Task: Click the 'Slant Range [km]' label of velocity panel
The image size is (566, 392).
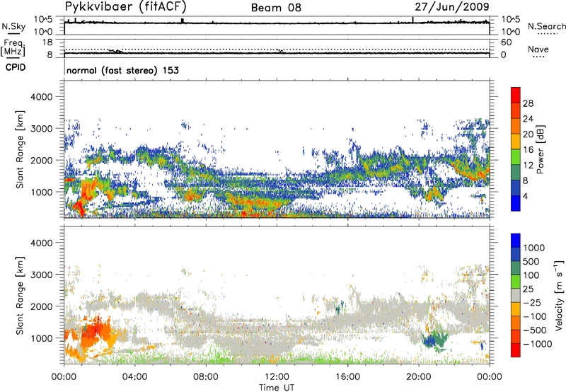Action: pyautogui.click(x=20, y=295)
